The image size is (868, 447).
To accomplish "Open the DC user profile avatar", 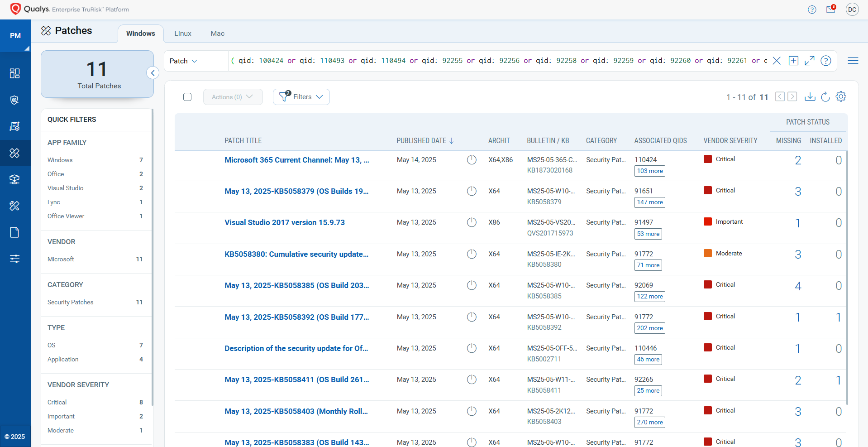I will [x=852, y=10].
